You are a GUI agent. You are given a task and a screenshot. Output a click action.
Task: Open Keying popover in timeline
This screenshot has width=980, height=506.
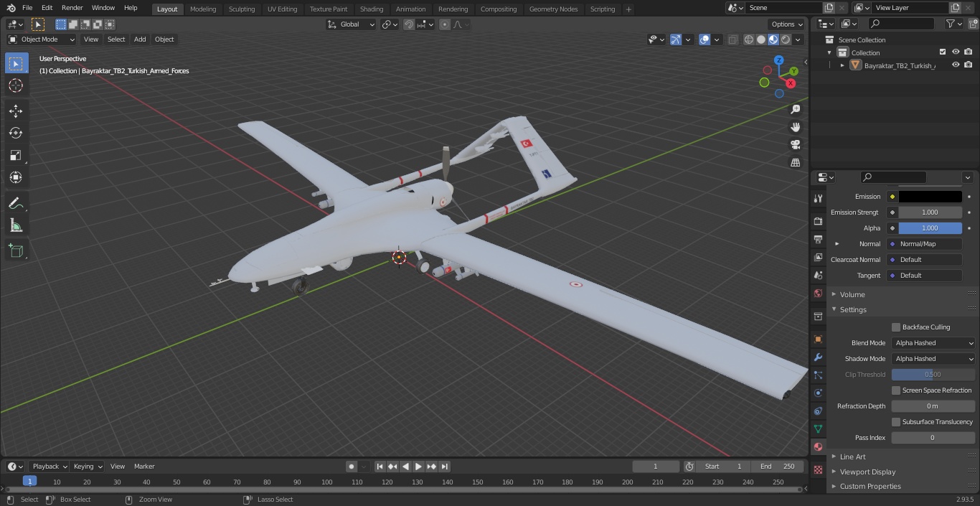pos(88,467)
